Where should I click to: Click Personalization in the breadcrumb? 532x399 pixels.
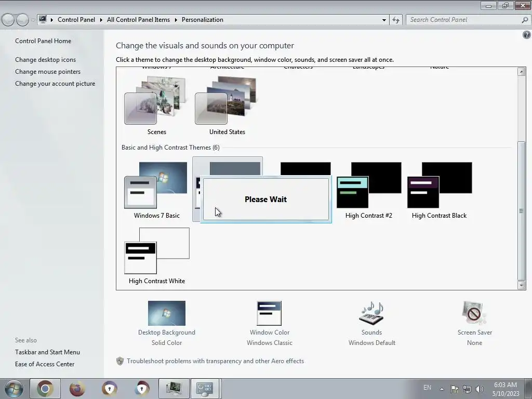pos(203,20)
